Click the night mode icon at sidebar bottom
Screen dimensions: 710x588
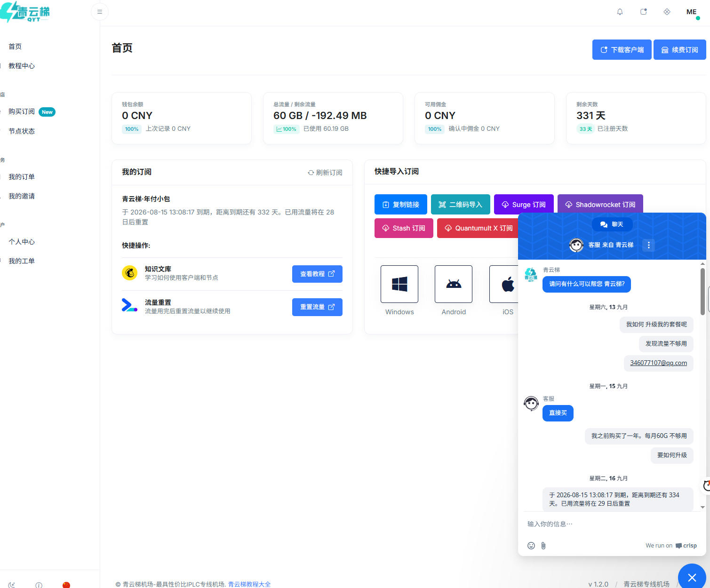click(x=12, y=585)
